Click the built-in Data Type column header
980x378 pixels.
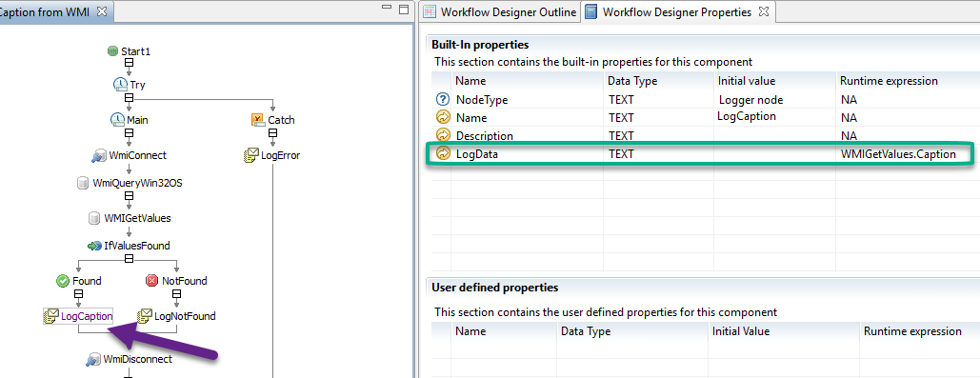(659, 81)
